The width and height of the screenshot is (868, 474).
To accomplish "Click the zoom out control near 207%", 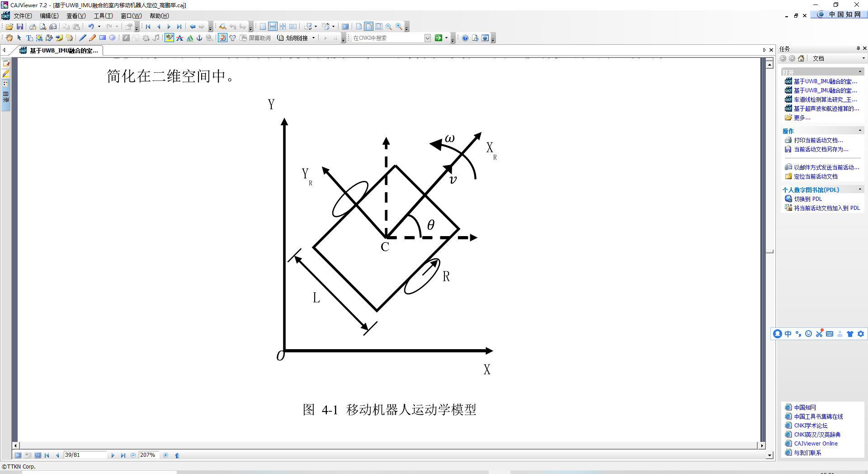I will click(133, 455).
